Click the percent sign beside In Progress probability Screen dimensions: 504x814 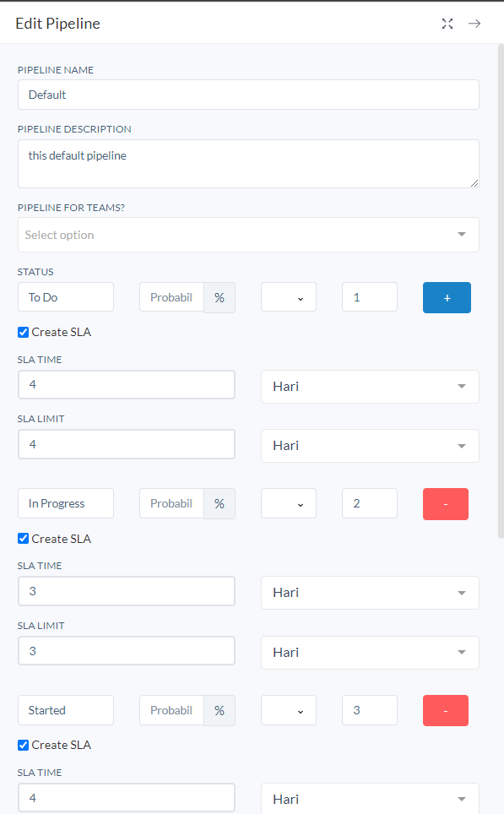tap(219, 503)
